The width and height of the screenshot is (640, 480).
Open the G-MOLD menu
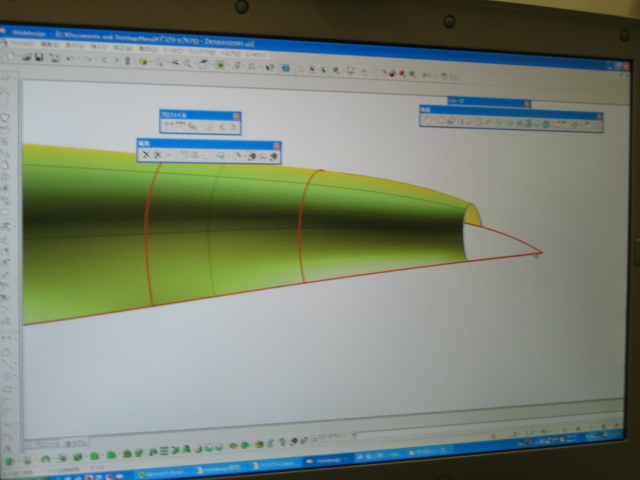pyautogui.click(x=256, y=54)
